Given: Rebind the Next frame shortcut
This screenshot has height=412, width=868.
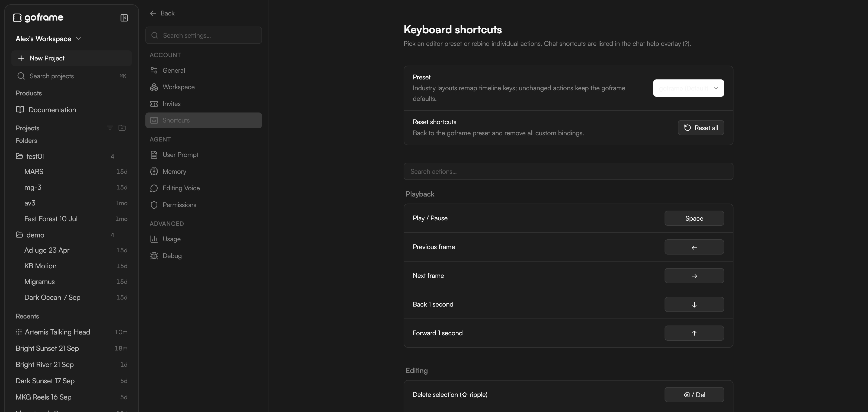Looking at the screenshot, I should point(694,276).
